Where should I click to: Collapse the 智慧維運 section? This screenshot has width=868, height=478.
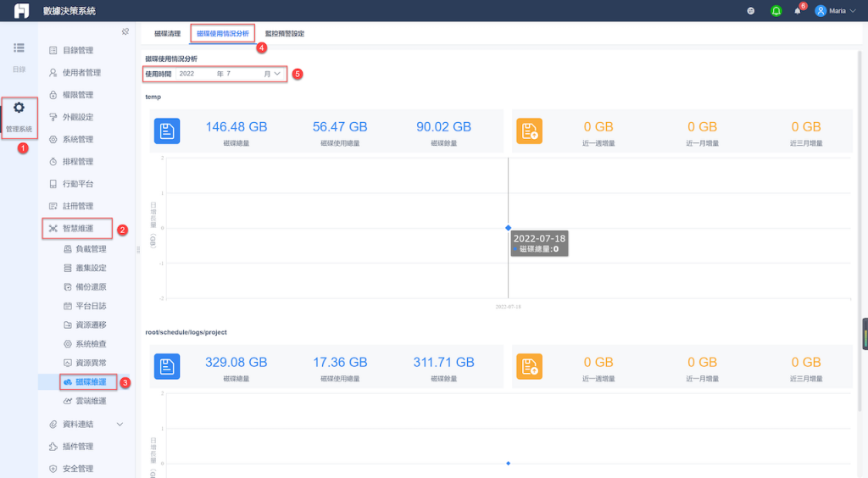click(x=77, y=229)
